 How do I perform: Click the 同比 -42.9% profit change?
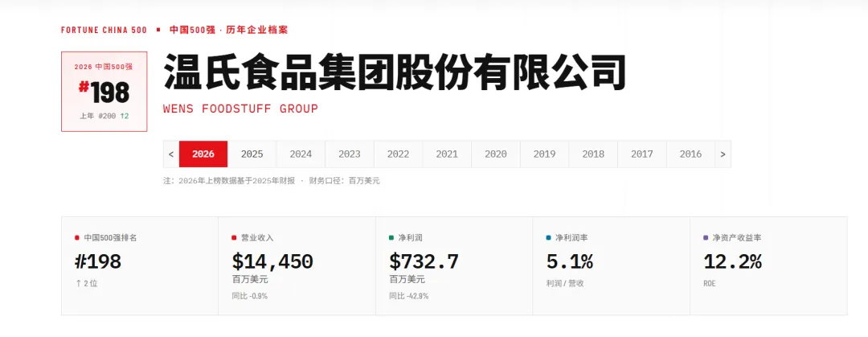pos(408,296)
